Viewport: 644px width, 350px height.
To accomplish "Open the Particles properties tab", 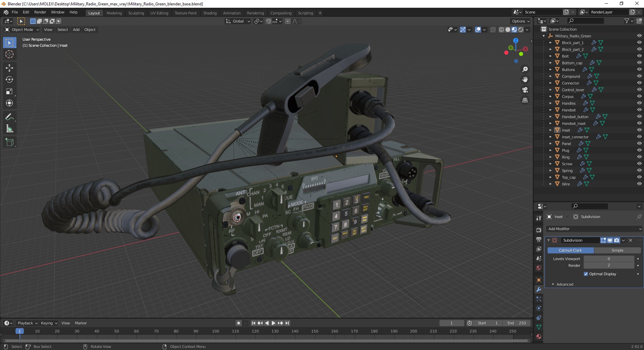I will pyautogui.click(x=539, y=299).
